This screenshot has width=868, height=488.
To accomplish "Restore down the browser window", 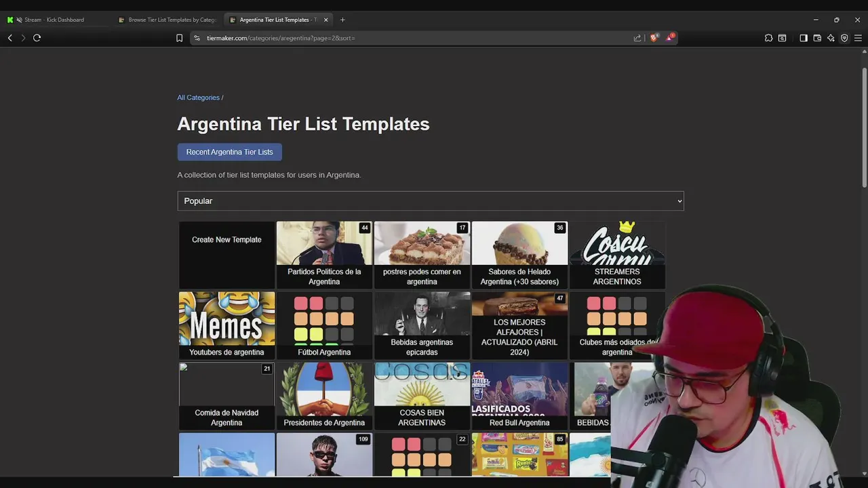I will (837, 20).
